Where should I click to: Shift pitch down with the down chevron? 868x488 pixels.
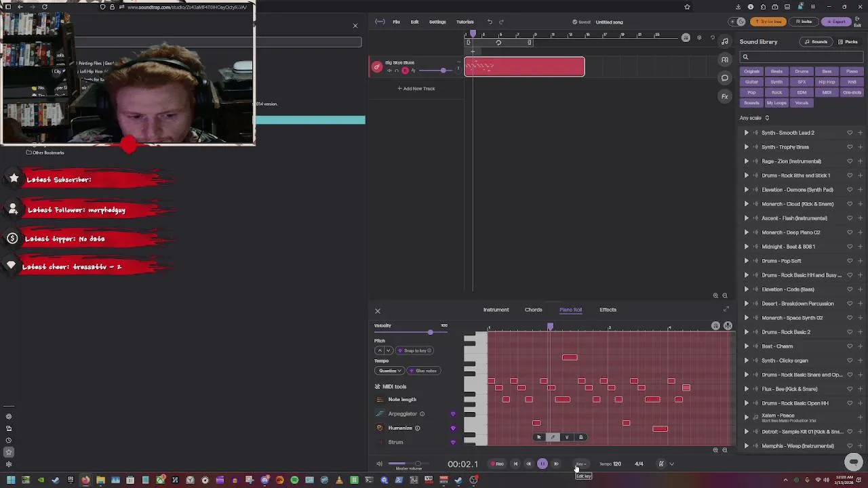point(389,350)
